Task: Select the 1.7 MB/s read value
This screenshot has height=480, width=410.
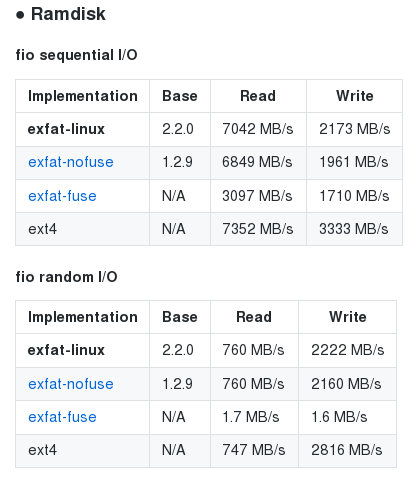Action: point(251,417)
